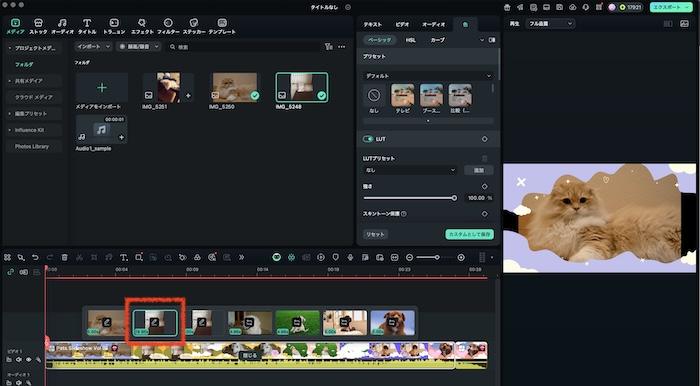The height and width of the screenshot is (386, 700).
Task: Add keyframe for LUT section
Action: tap(485, 139)
